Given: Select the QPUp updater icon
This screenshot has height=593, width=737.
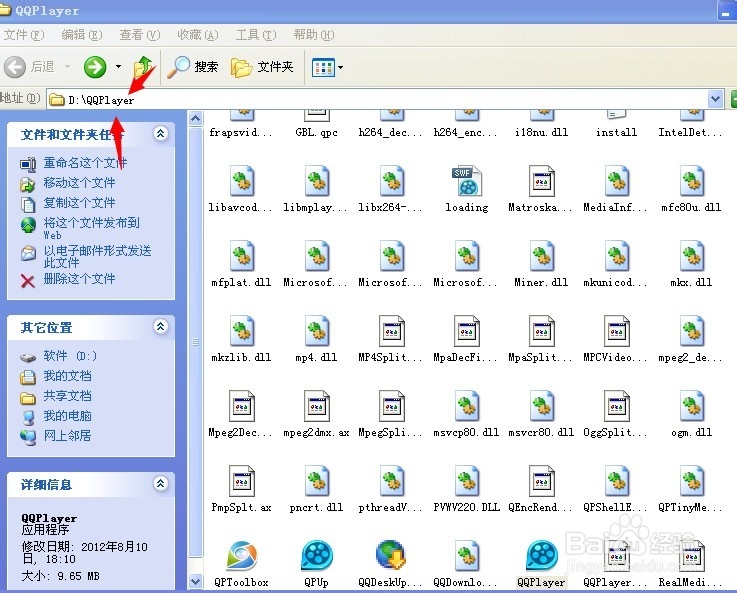Looking at the screenshot, I should (316, 564).
